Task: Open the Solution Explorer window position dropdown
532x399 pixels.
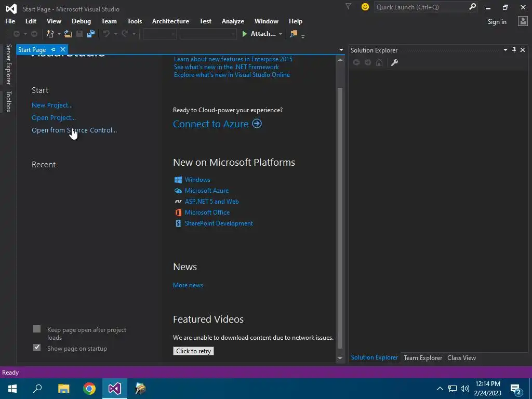Action: (505, 50)
